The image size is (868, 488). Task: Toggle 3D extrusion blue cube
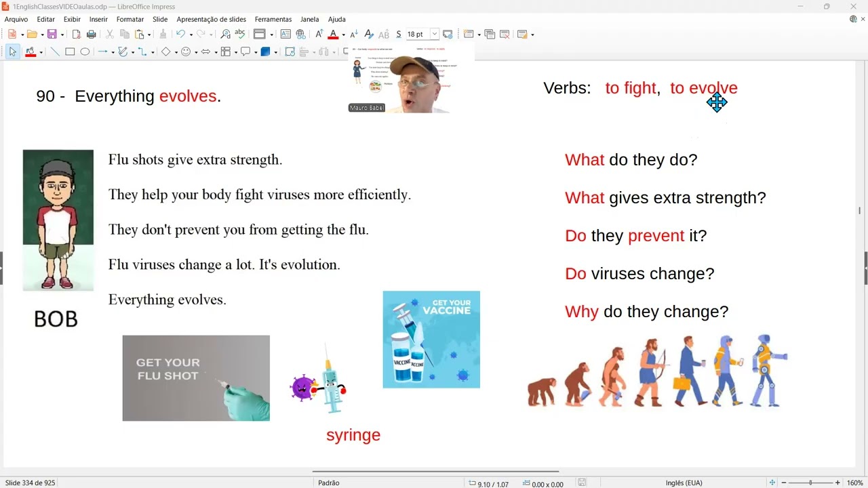pyautogui.click(x=265, y=52)
